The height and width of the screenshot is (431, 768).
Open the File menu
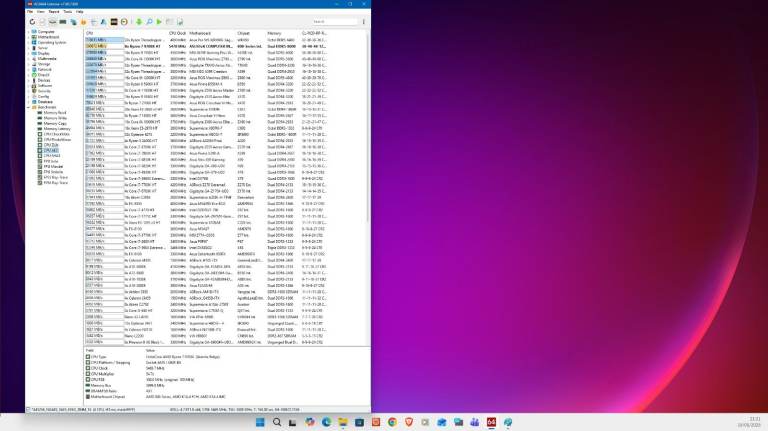click(x=29, y=12)
